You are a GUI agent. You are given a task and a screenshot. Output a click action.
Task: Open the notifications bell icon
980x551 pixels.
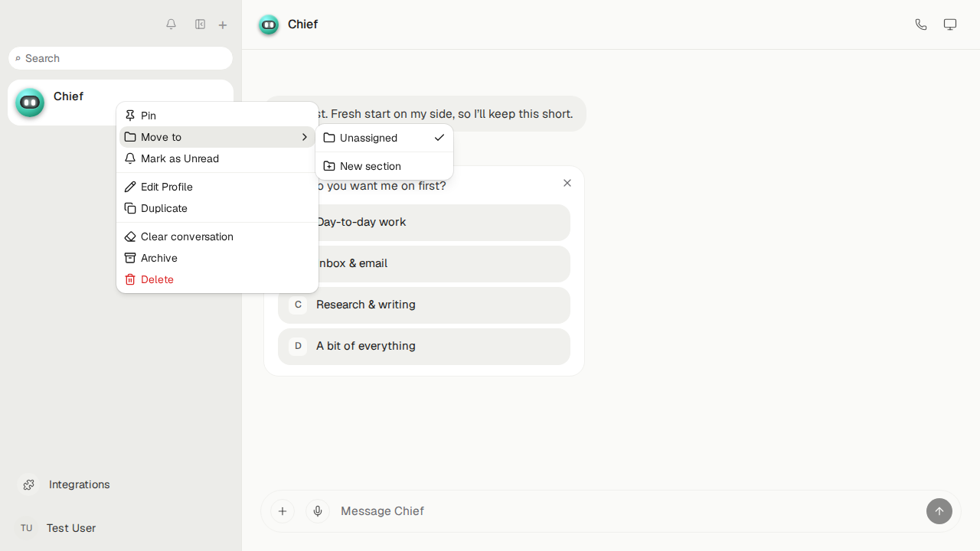coord(171,24)
